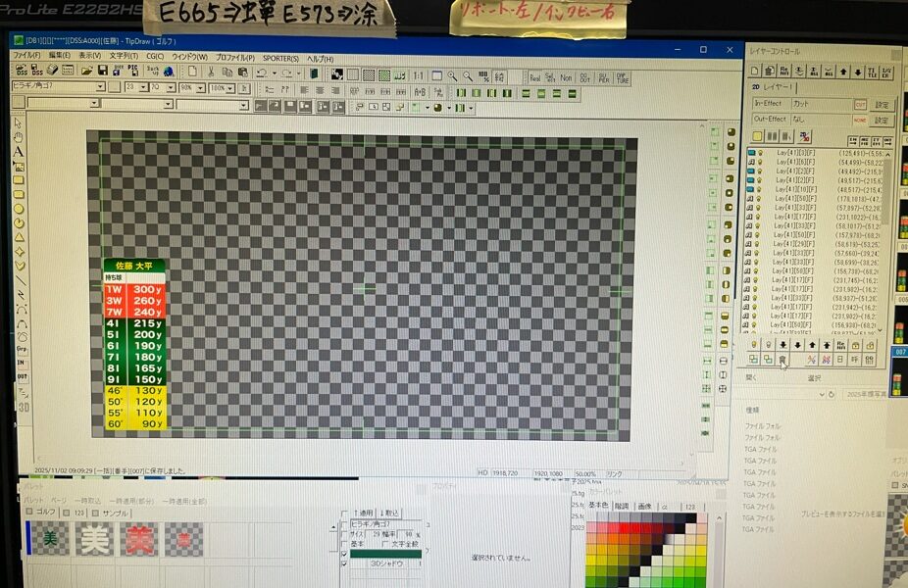Image resolution: width=908 pixels, height=588 pixels.
Task: Toggle the 文字全般 checkbox in property panel
Action: pyautogui.click(x=386, y=543)
